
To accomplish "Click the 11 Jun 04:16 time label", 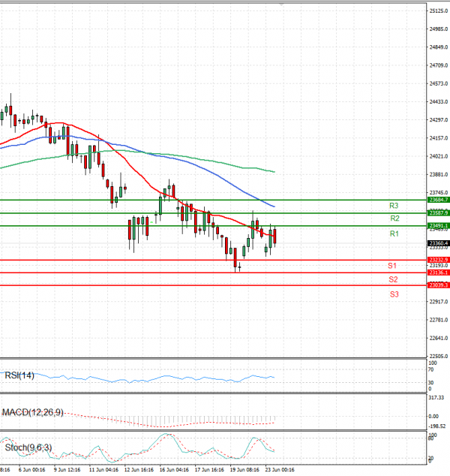I will (x=103, y=470).
